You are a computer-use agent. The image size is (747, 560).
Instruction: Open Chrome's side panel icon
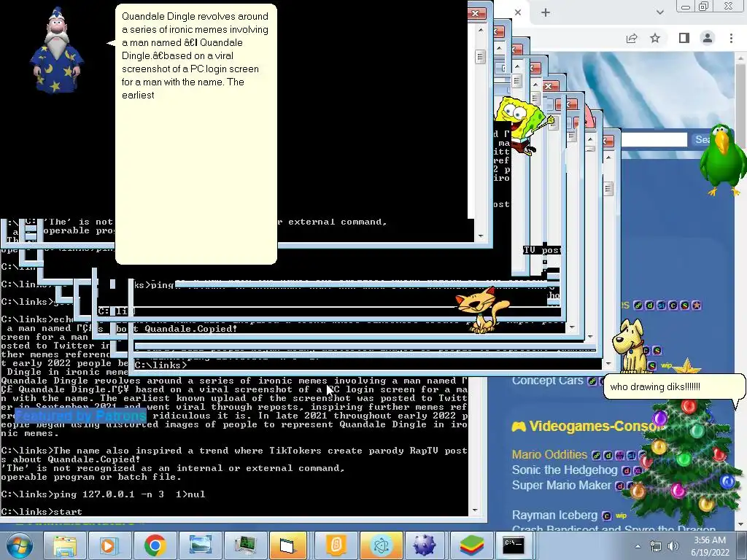tap(684, 38)
